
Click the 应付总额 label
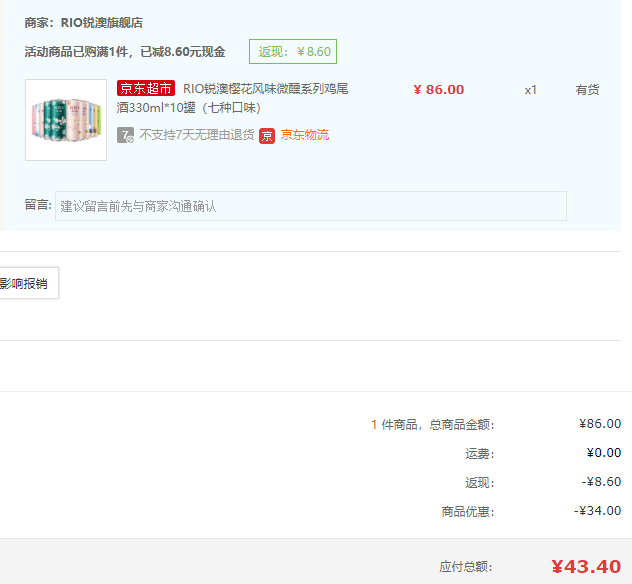pos(466,567)
